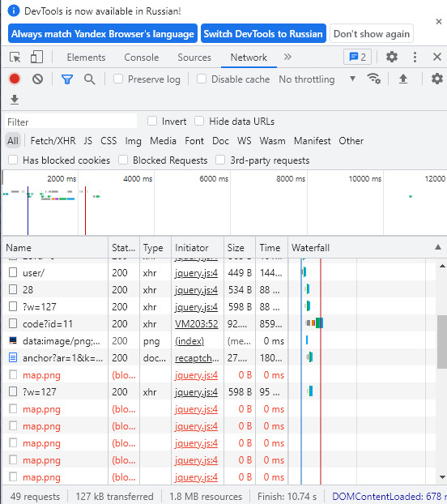Open the No throttling dropdown

click(317, 79)
